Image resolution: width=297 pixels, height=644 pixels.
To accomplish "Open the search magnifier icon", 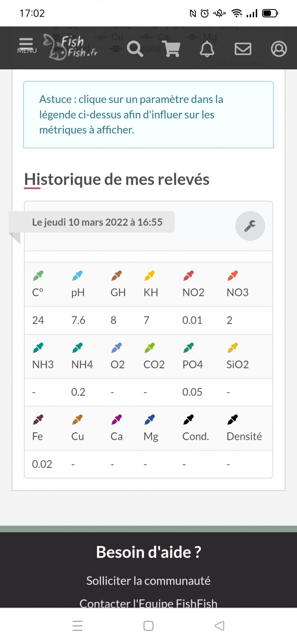I will pos(135,48).
